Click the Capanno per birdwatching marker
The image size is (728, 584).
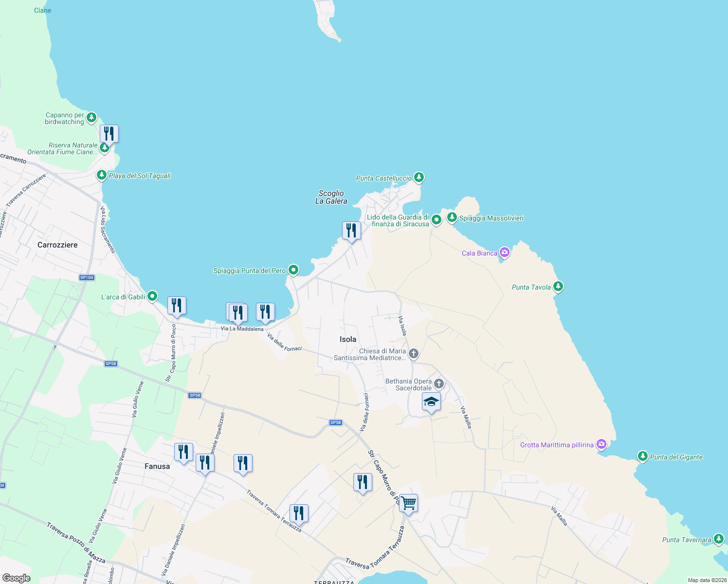point(91,117)
